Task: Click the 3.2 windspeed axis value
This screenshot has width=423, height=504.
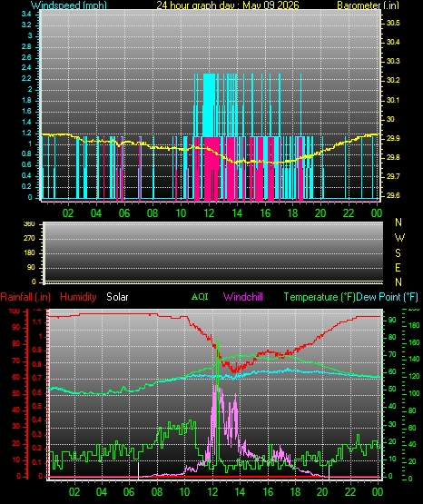Action: pyautogui.click(x=26, y=25)
